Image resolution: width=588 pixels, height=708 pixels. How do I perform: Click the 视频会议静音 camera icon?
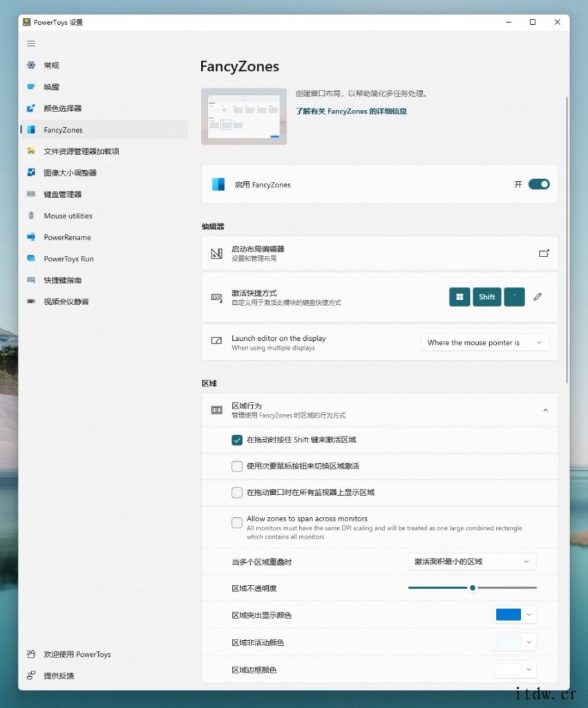point(31,301)
